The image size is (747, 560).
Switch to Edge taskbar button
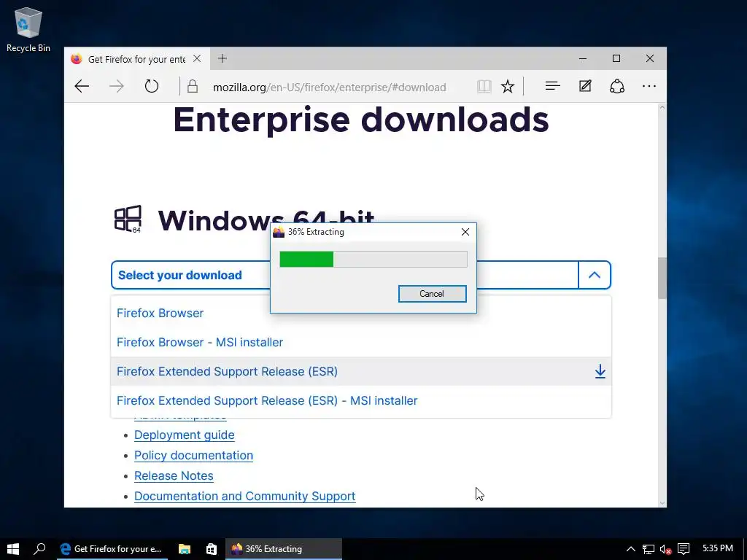[112, 549]
